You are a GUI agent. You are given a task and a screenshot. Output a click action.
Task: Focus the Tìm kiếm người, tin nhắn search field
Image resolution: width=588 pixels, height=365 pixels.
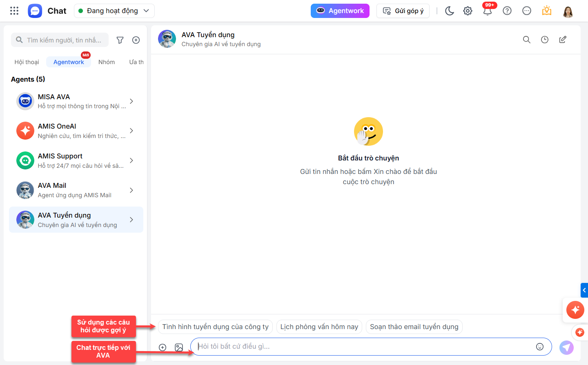coord(60,40)
